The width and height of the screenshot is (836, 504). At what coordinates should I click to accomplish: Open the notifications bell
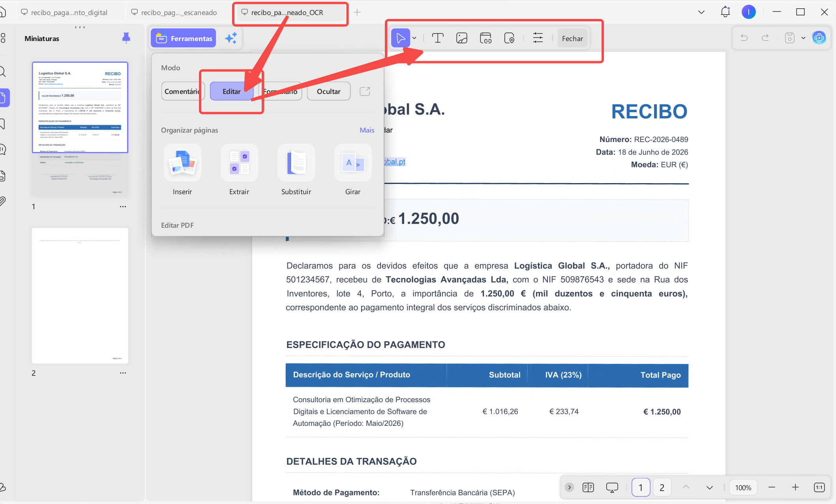(x=725, y=12)
